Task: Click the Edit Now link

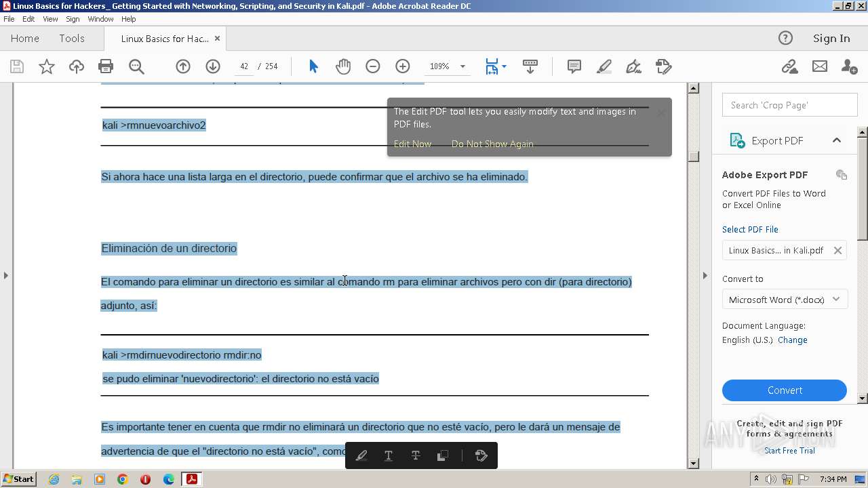Action: (412, 144)
